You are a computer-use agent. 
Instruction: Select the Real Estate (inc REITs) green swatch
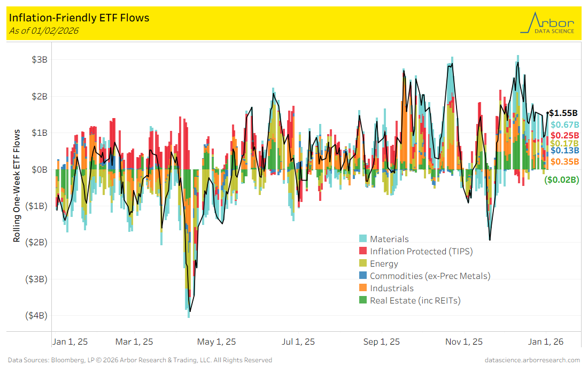pos(363,301)
